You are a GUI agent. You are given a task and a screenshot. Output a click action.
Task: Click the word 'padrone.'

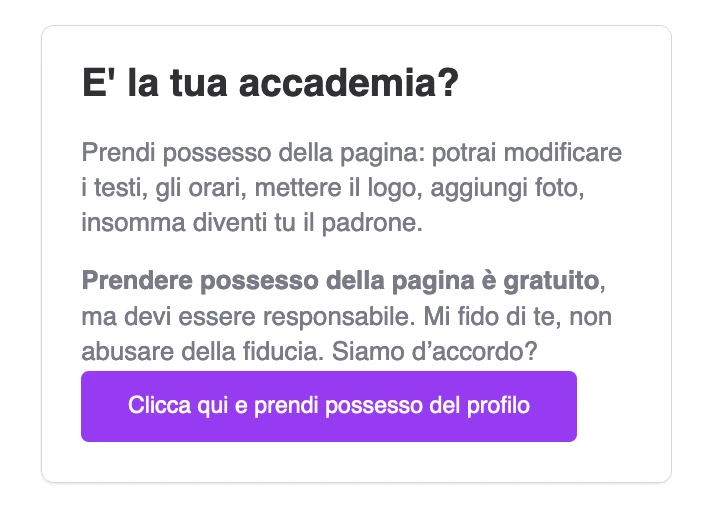(x=372, y=223)
